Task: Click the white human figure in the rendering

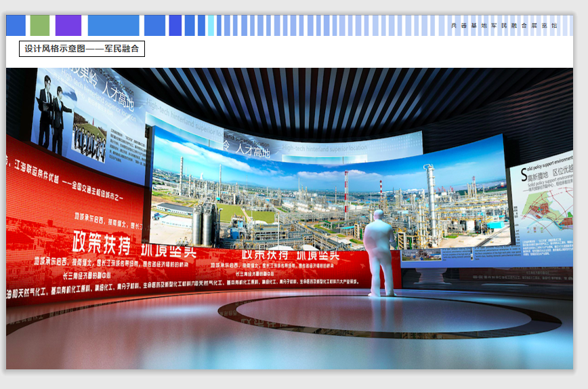Action: (x=379, y=253)
